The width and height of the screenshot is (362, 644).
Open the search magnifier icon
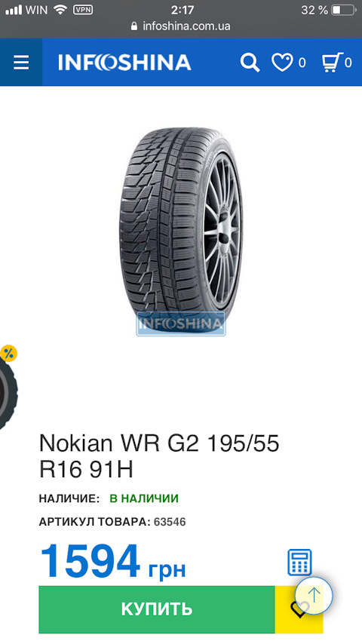click(x=250, y=63)
